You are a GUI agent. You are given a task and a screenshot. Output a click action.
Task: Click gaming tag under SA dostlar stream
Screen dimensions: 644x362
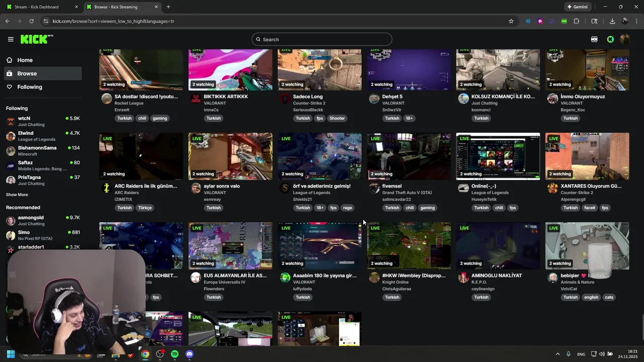160,118
